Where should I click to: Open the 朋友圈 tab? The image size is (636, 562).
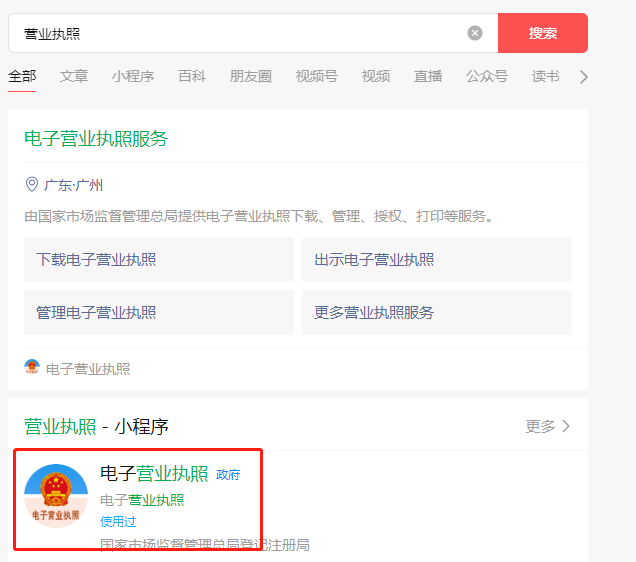[x=250, y=77]
